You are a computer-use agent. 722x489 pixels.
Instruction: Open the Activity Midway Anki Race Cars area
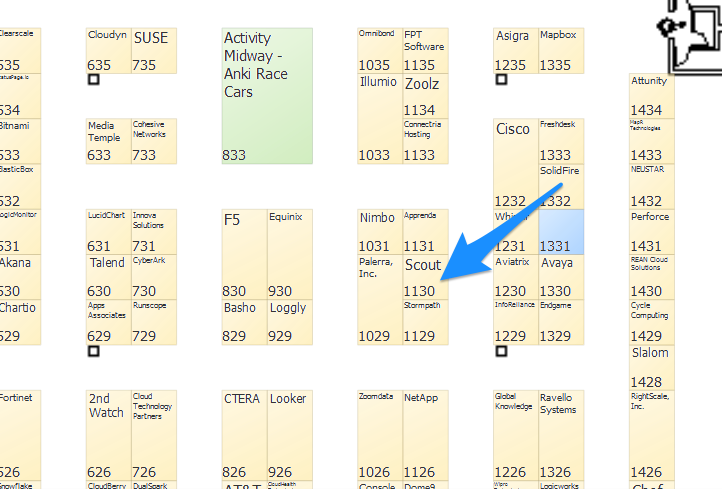(x=267, y=96)
